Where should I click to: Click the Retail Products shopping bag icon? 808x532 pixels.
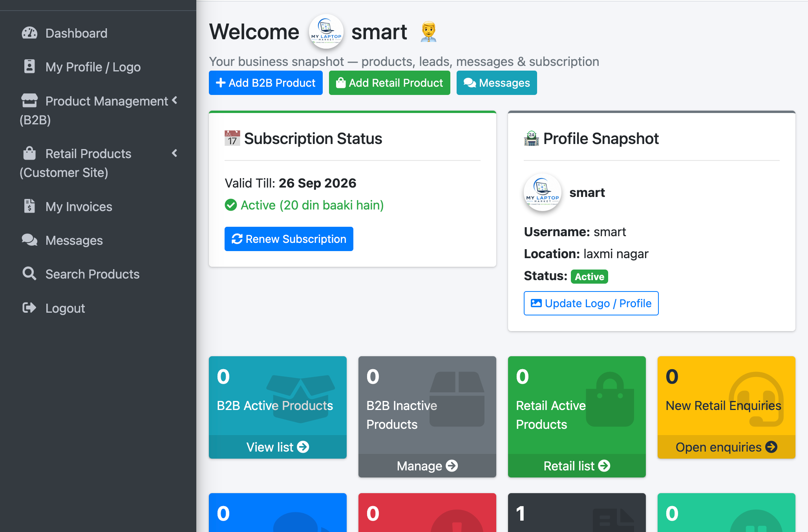(x=29, y=153)
